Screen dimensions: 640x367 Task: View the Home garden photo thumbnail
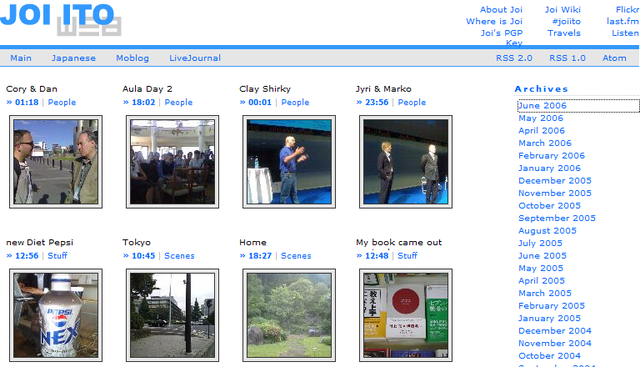(x=289, y=315)
